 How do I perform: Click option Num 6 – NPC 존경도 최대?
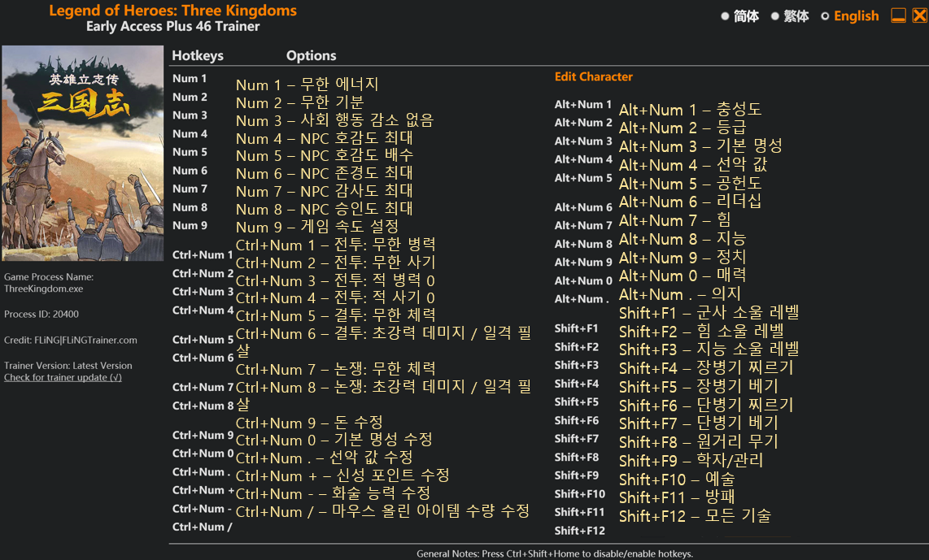click(x=324, y=173)
